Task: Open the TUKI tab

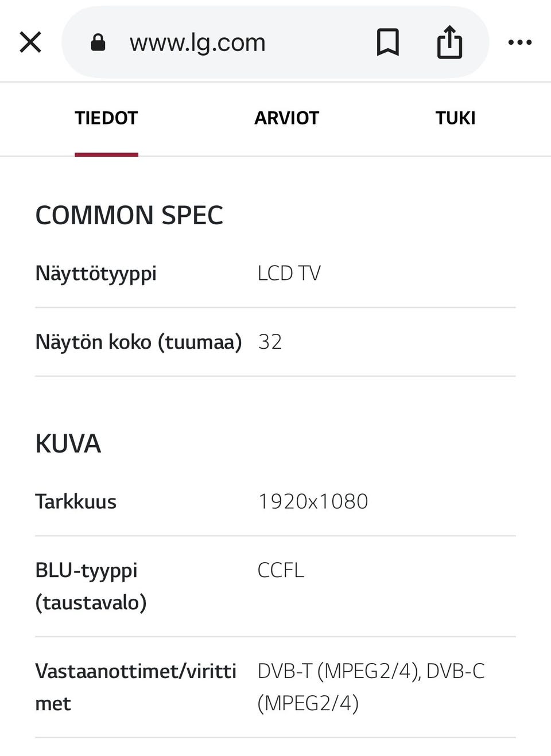Action: [455, 118]
